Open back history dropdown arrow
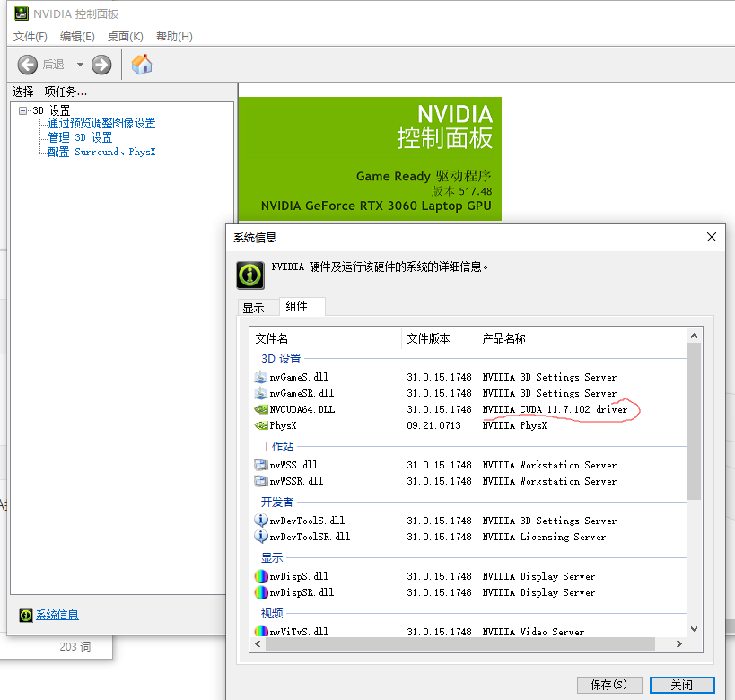The width and height of the screenshot is (735, 700). (80, 65)
